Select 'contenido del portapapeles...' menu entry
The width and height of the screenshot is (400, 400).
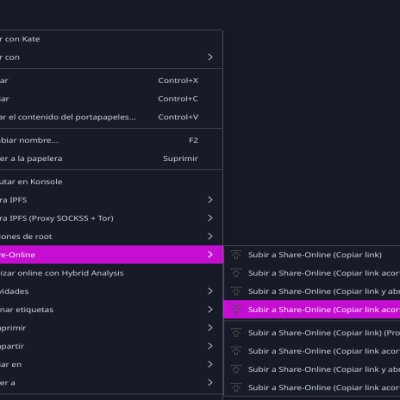[111, 117]
